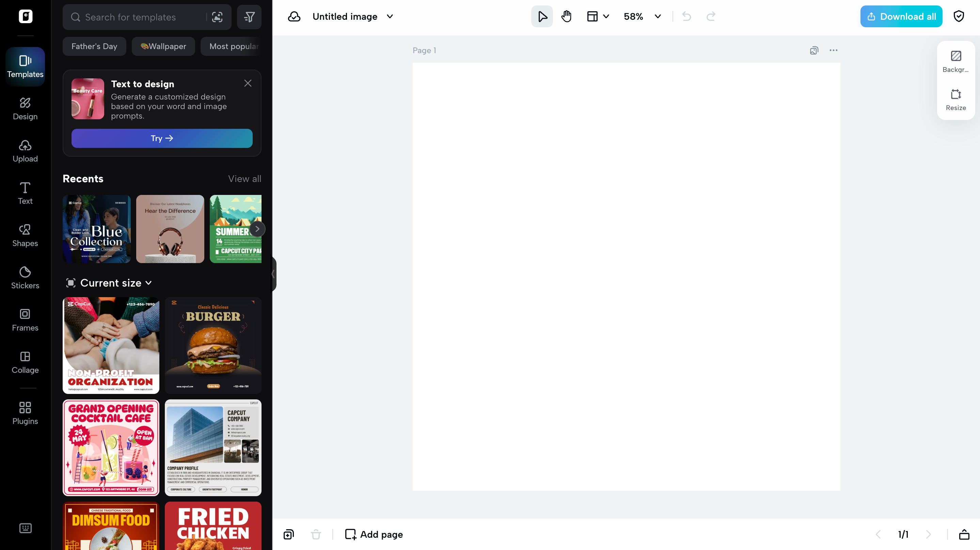Select the Father's Day filter chip
Image resolution: width=980 pixels, height=550 pixels.
(94, 46)
